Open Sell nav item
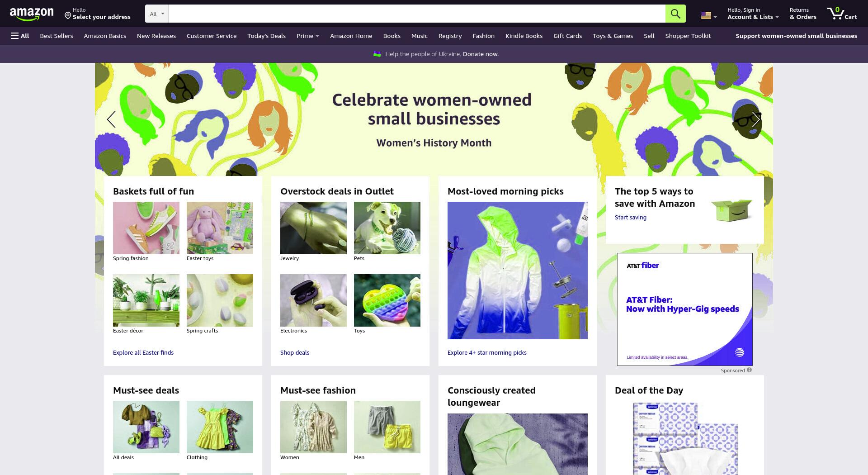This screenshot has width=868, height=475. pyautogui.click(x=649, y=36)
